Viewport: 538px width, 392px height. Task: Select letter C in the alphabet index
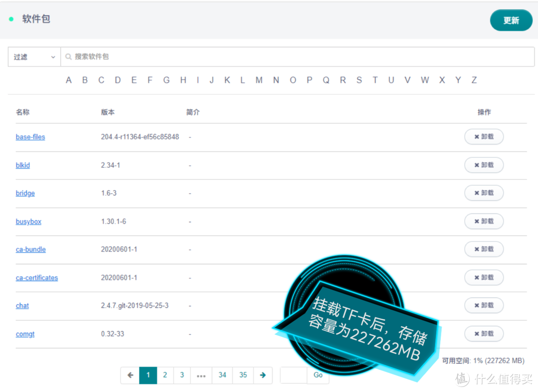pos(101,80)
